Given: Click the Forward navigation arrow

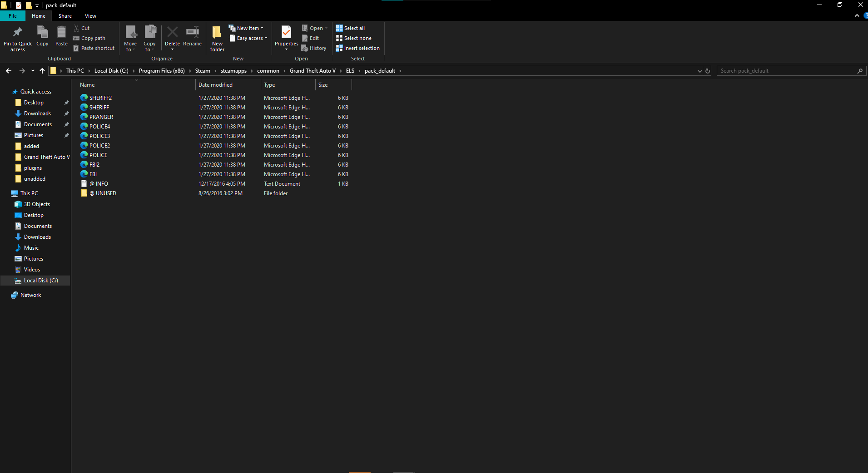Looking at the screenshot, I should [x=22, y=71].
